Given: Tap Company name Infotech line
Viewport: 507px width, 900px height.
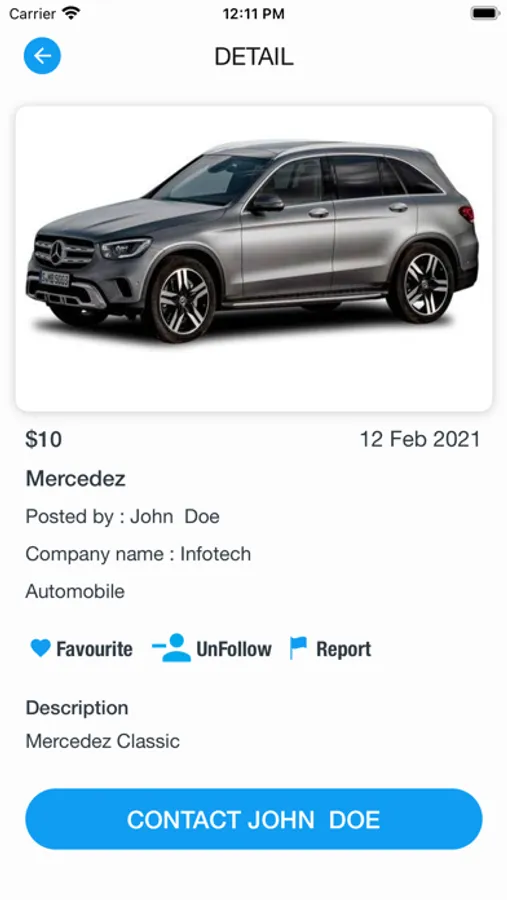Looking at the screenshot, I should [x=138, y=554].
